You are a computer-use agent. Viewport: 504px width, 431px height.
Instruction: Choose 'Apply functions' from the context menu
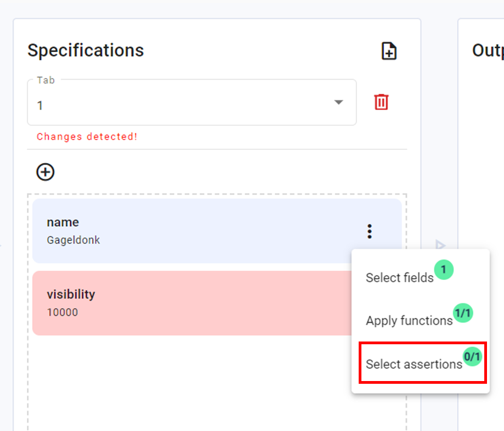point(409,321)
